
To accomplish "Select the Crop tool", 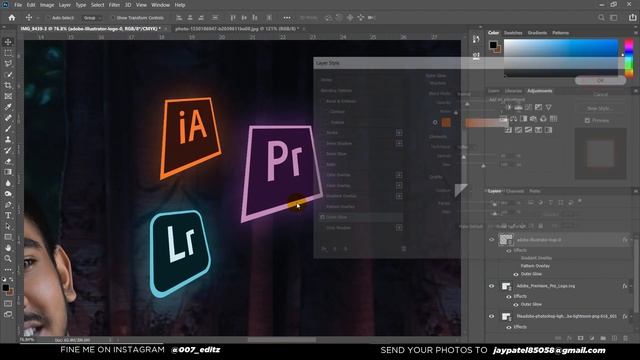I will pos(8,85).
